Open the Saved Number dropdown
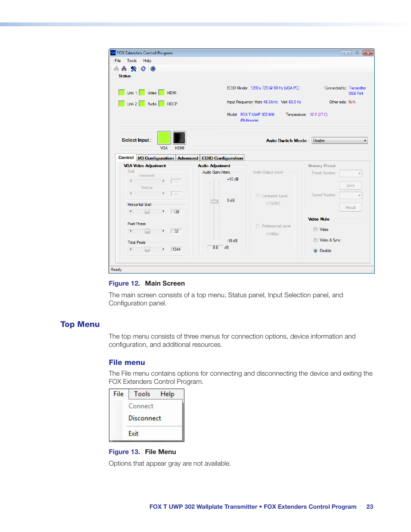The image size is (411, 532). click(x=351, y=196)
